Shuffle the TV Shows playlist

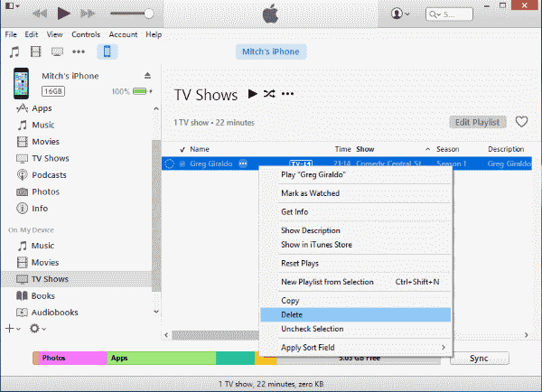tap(268, 94)
